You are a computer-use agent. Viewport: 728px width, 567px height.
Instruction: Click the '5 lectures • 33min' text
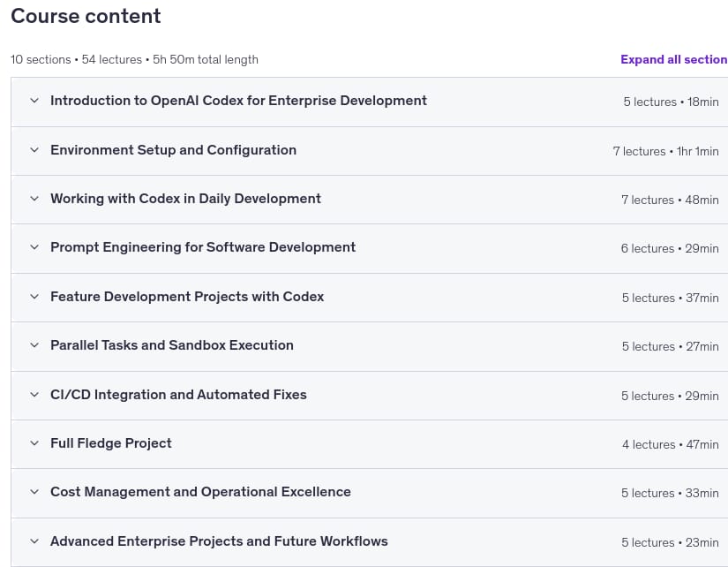670,493
